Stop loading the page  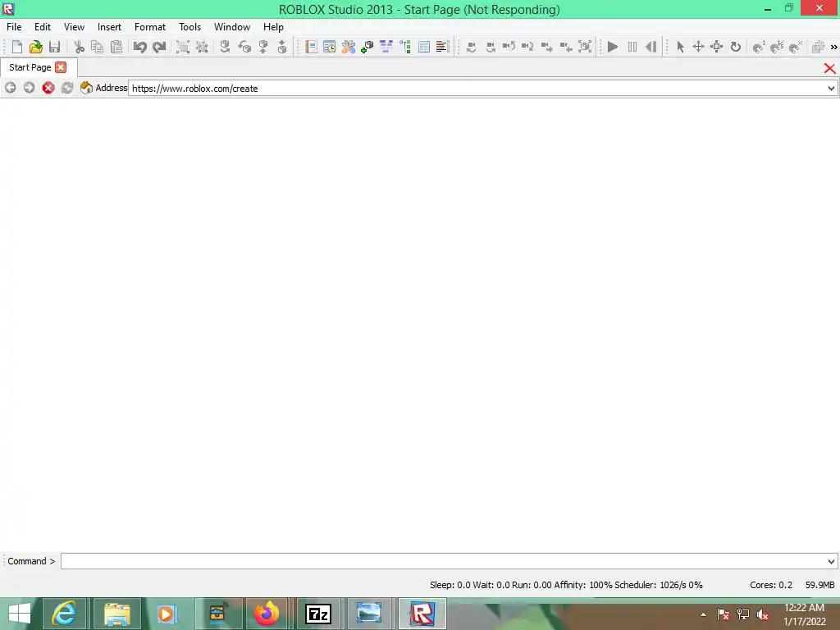coord(48,88)
